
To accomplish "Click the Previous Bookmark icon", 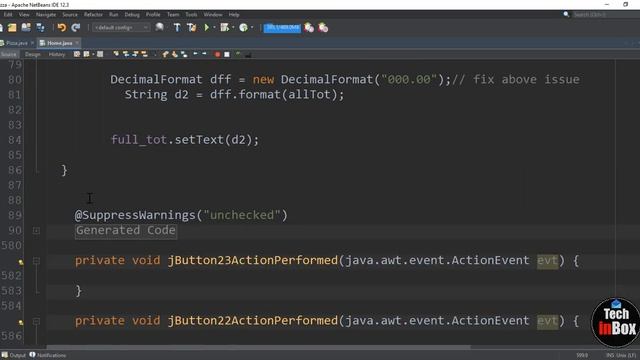I will [165, 54].
